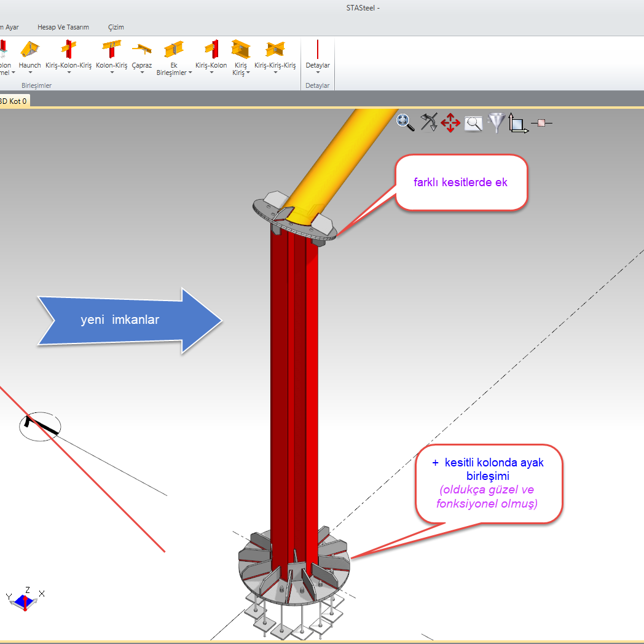The width and height of the screenshot is (644, 644).
Task: Click the Çapraz brace connection icon
Action: [x=142, y=50]
